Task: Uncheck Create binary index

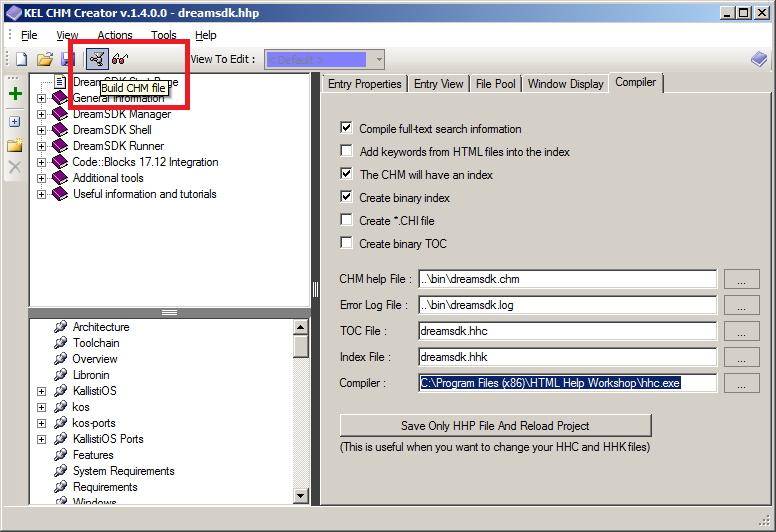Action: click(x=346, y=197)
